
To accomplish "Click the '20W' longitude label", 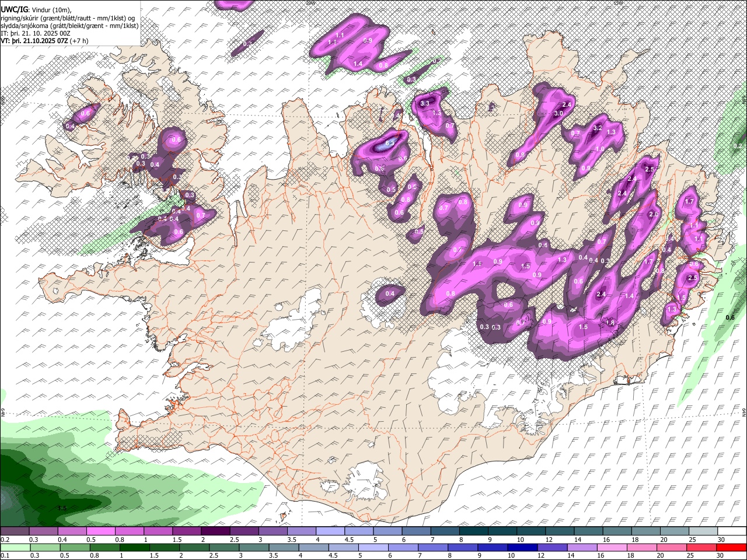I will point(310,2).
